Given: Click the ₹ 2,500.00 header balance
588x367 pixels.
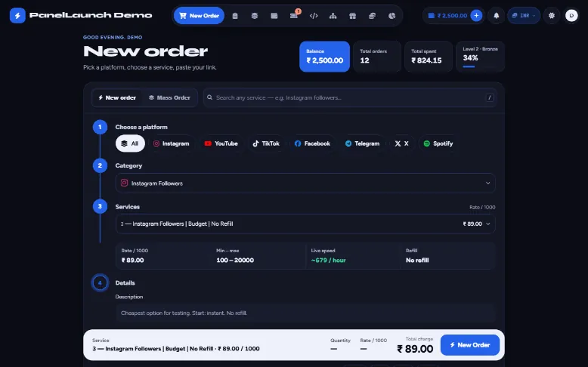Looking at the screenshot, I should pos(452,16).
